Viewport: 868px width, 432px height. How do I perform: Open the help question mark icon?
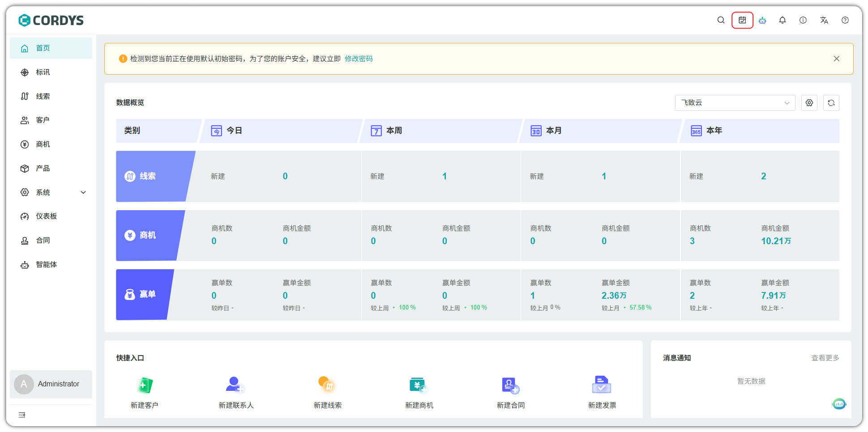click(845, 20)
